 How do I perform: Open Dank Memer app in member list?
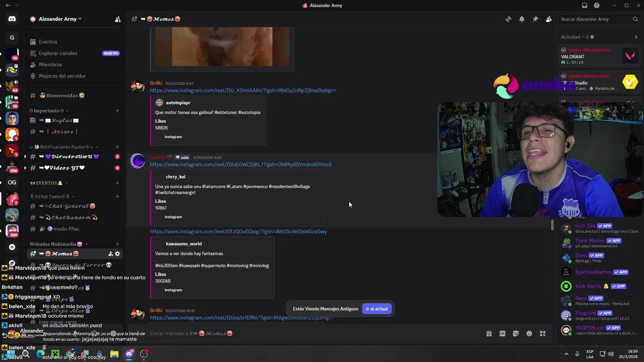point(599,243)
